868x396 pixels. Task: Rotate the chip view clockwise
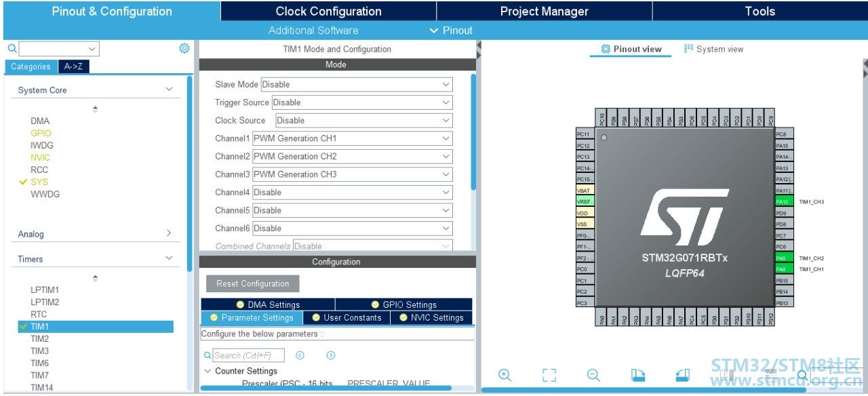[638, 375]
